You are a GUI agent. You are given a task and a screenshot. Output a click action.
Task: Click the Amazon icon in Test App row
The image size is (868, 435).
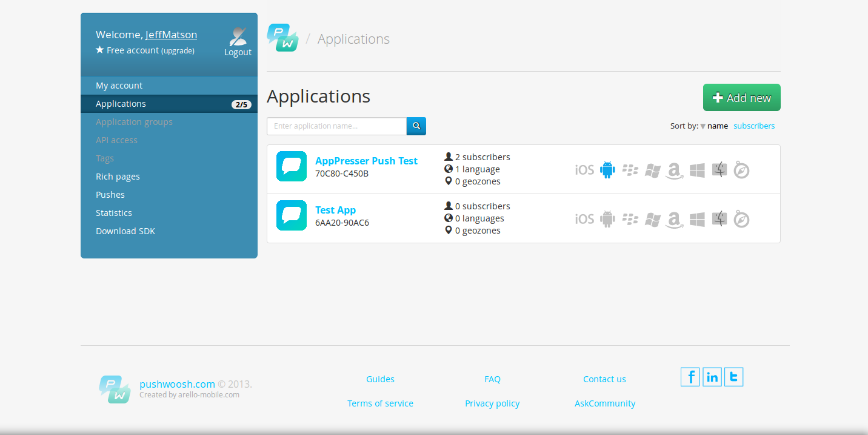click(674, 220)
